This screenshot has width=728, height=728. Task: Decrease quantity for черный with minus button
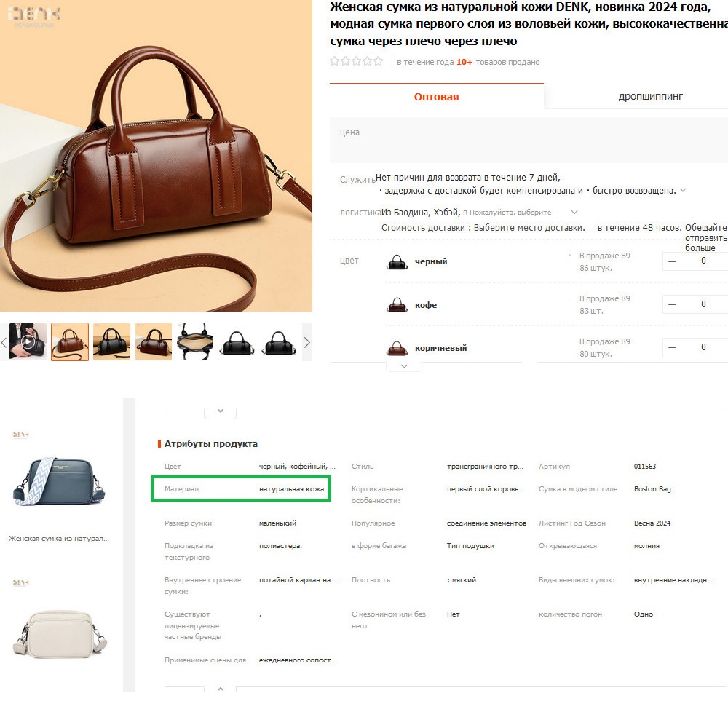[x=672, y=261]
